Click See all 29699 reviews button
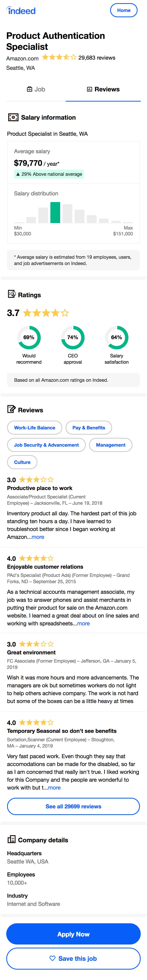This screenshot has height=980, width=147. pyautogui.click(x=73, y=806)
